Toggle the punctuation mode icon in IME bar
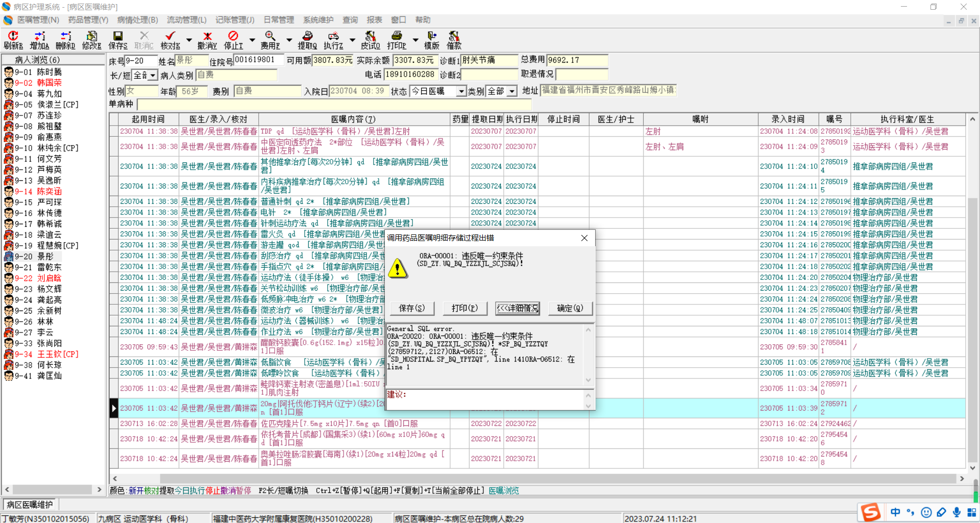This screenshot has width=980, height=523. pyautogui.click(x=911, y=512)
